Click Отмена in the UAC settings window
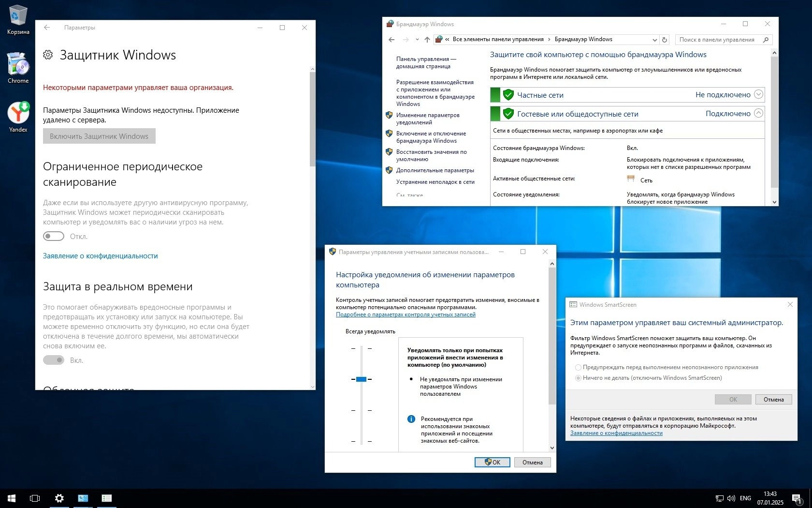This screenshot has height=508, width=812. 532,462
